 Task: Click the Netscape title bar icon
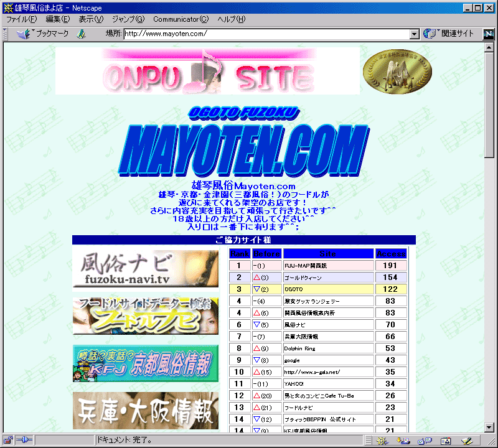[8, 7]
